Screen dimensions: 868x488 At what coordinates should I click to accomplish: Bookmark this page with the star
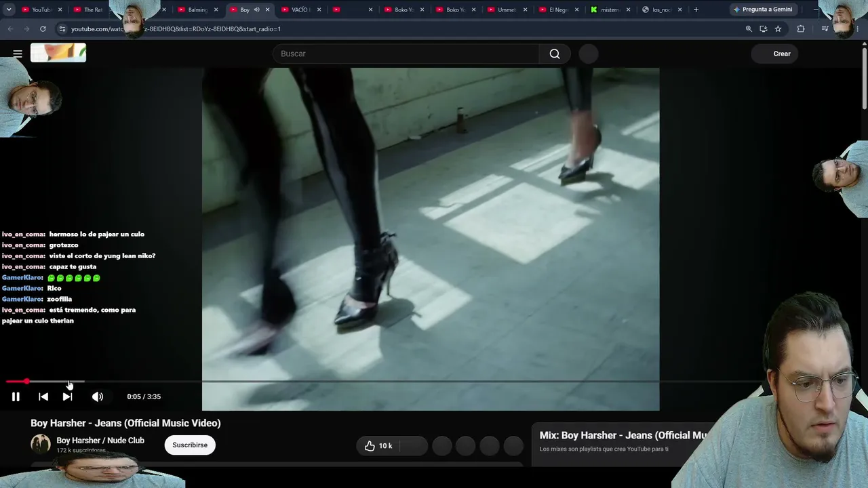pos(778,29)
